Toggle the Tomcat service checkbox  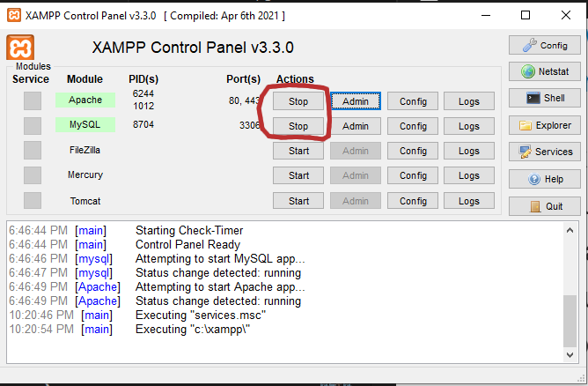point(33,200)
